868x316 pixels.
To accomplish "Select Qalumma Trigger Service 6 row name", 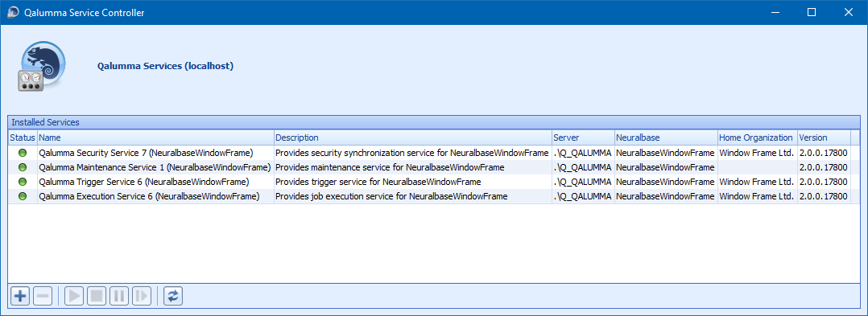I will [143, 182].
